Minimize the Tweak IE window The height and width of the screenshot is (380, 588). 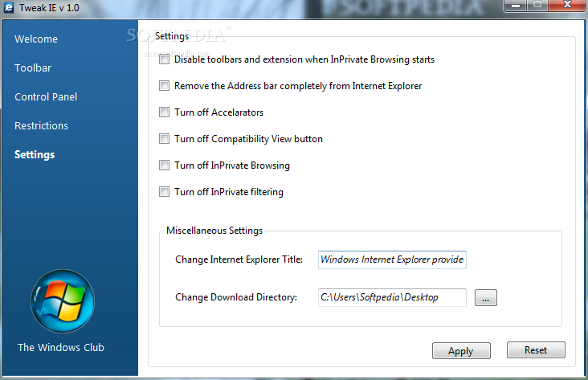pos(516,6)
